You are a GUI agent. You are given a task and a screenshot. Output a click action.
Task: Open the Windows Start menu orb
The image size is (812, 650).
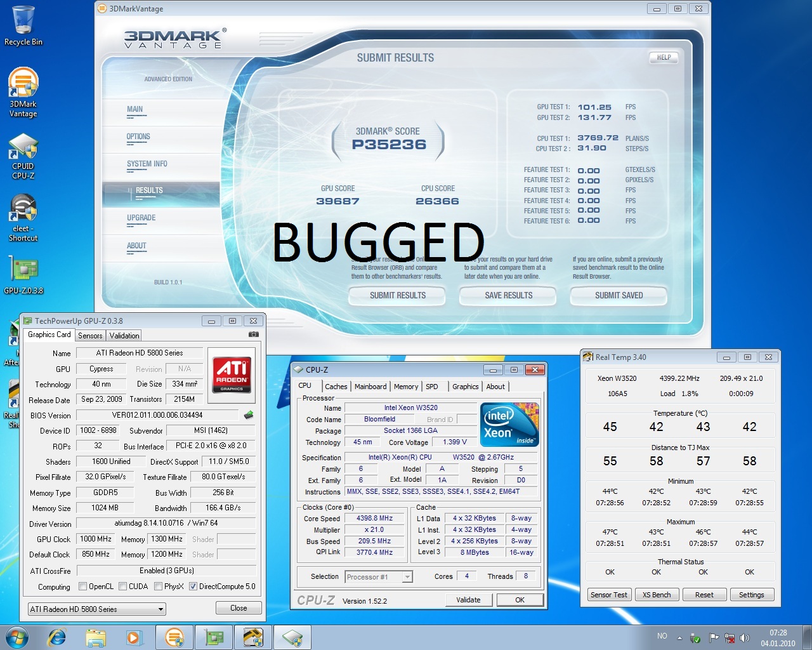coord(17,637)
